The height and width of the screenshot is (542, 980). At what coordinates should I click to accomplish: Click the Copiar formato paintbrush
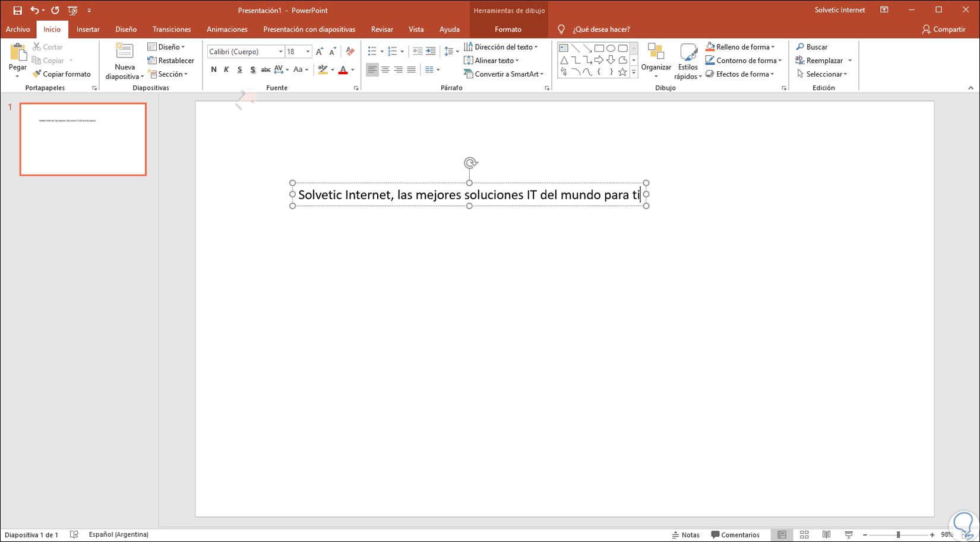pyautogui.click(x=62, y=74)
